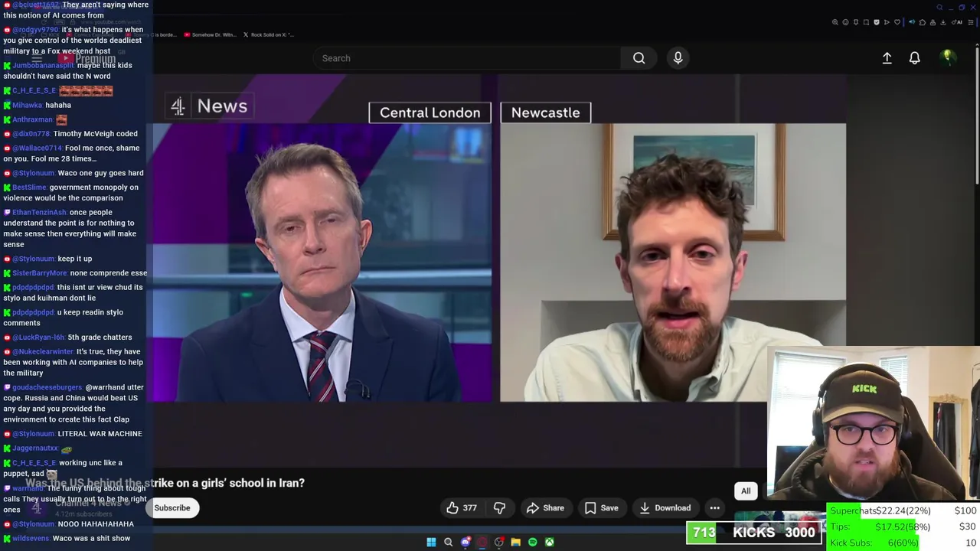980x551 pixels.
Task: Open the YouTube upload/create icon
Action: tap(887, 58)
